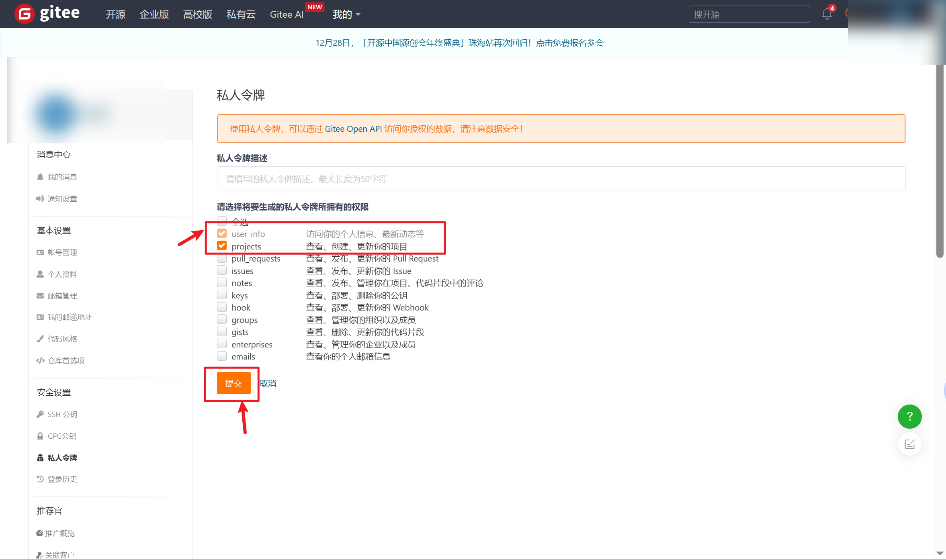Screen dimensions: 946x560
Task: Open 高校版 from the navigation bar
Action: 197,14
